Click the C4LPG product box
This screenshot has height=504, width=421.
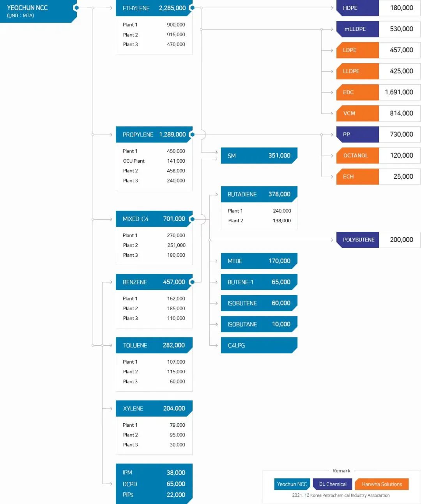click(259, 345)
